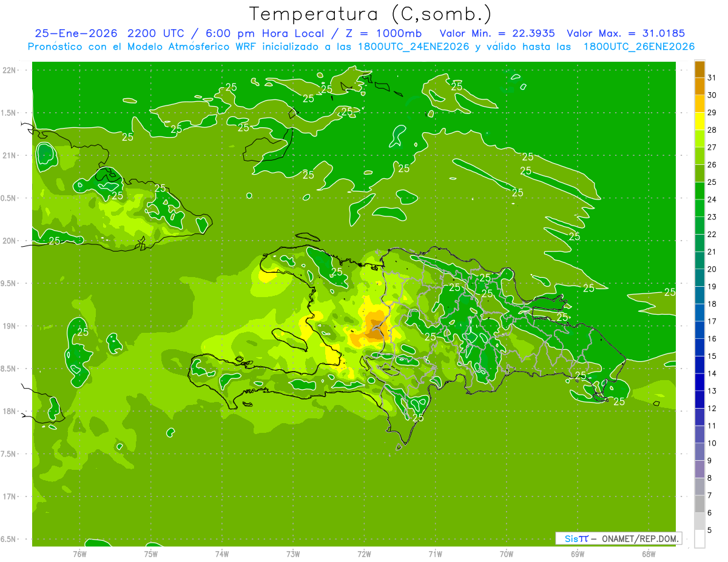This screenshot has width=728, height=562.
Task: Select the lime swatch between 27 and 28
Action: point(699,138)
